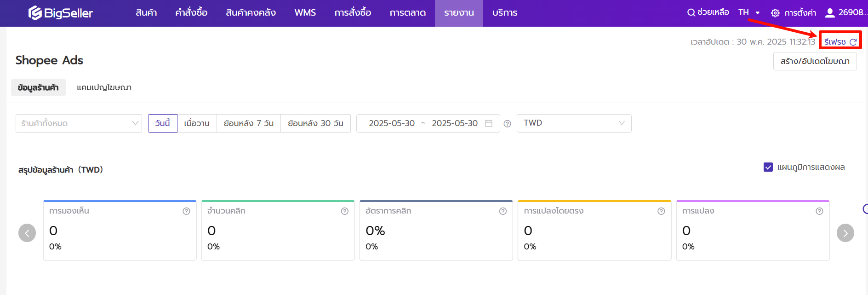This screenshot has height=295, width=868.
Task: Click the รีเฟรช link
Action: point(835,42)
